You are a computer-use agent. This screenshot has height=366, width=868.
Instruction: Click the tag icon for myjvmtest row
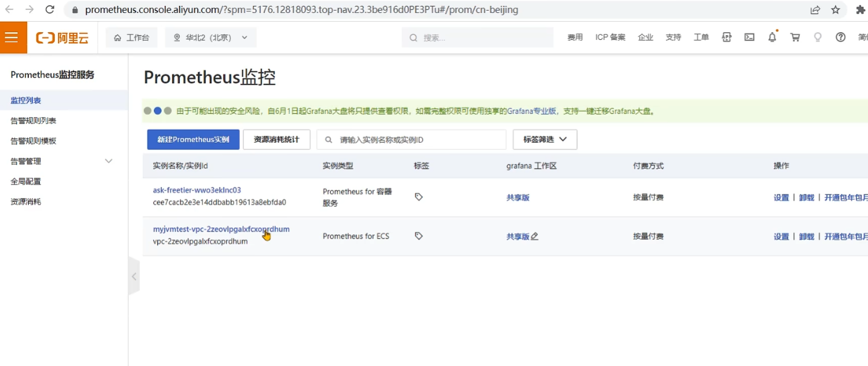click(x=418, y=236)
